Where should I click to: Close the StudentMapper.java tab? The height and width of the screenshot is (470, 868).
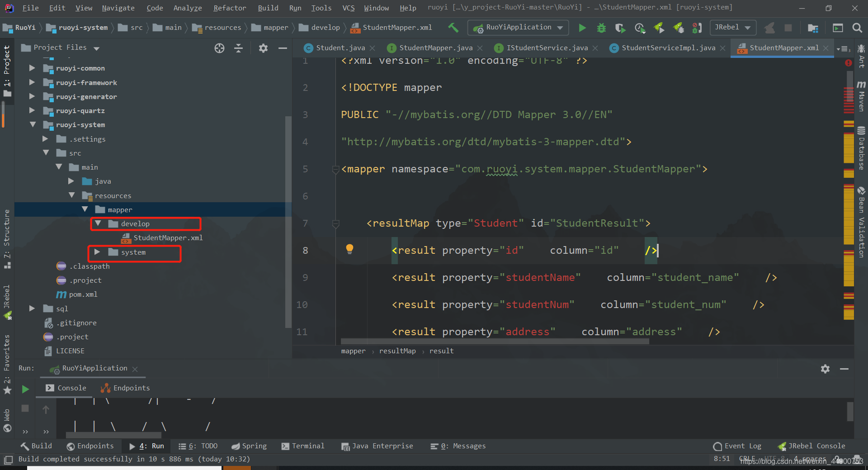[x=480, y=48]
